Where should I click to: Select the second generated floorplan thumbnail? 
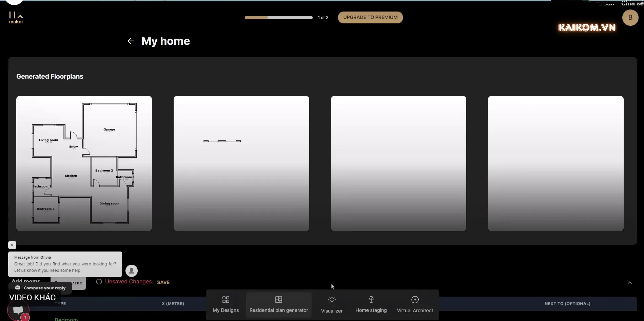241,163
